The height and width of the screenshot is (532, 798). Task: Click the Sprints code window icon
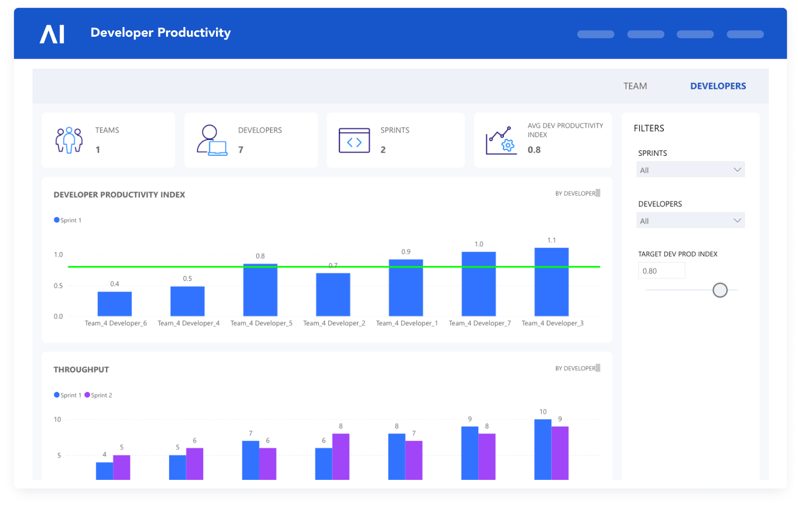point(354,140)
